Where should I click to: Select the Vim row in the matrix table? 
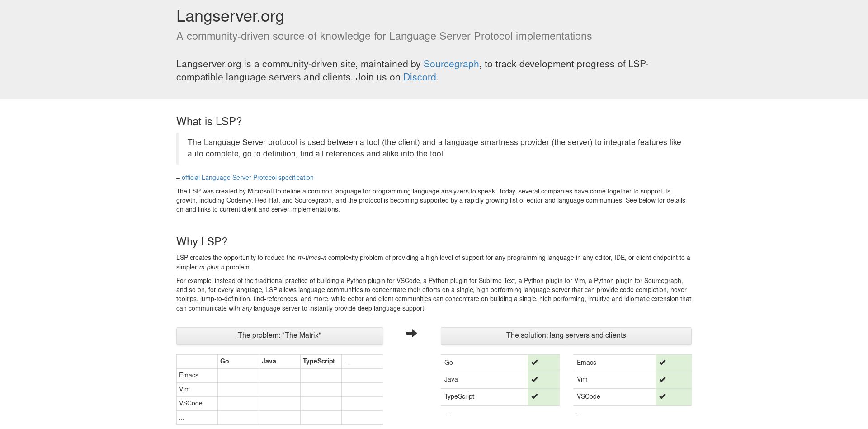click(x=184, y=389)
